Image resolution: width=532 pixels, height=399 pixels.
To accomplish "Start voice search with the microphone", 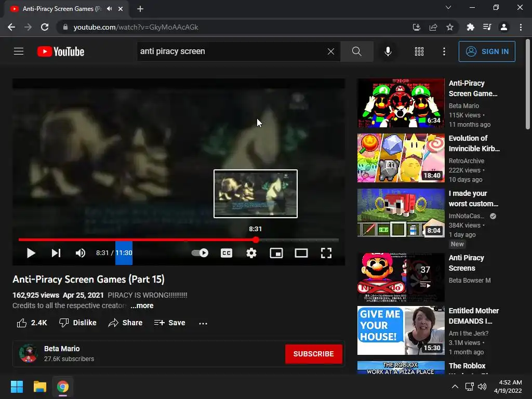I will [388, 51].
